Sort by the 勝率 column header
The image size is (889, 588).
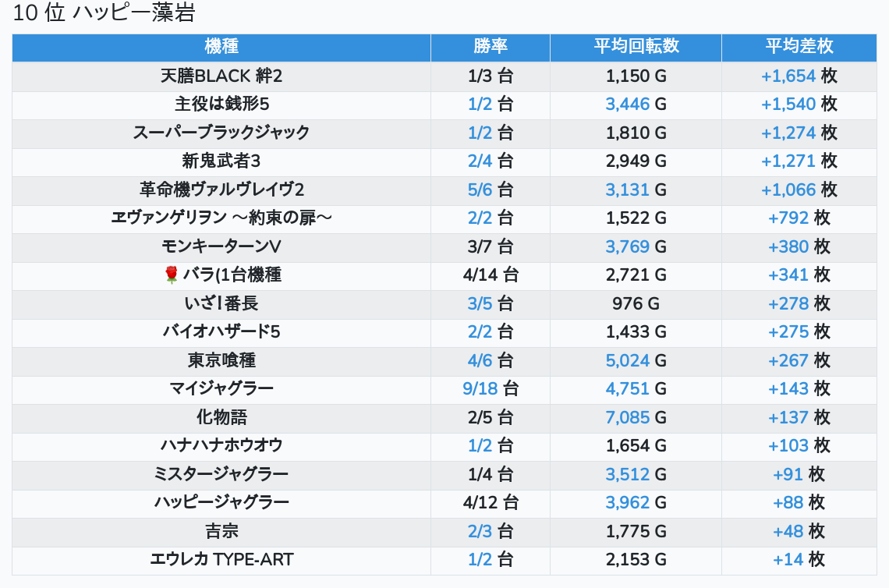click(491, 47)
